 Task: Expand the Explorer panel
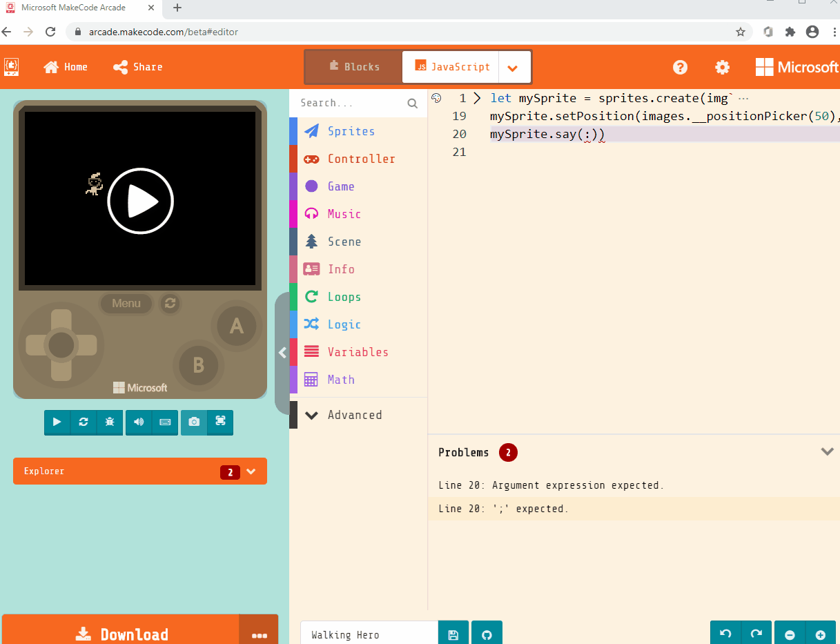tap(140, 471)
